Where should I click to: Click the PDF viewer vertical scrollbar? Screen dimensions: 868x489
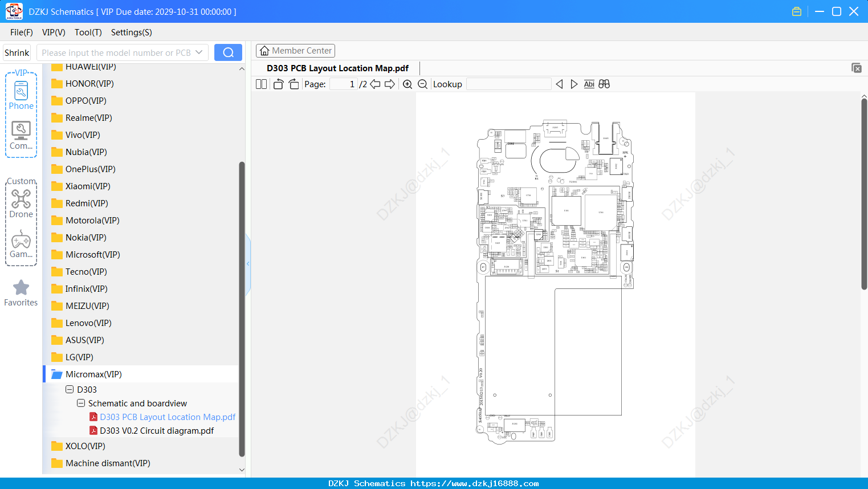click(864, 194)
